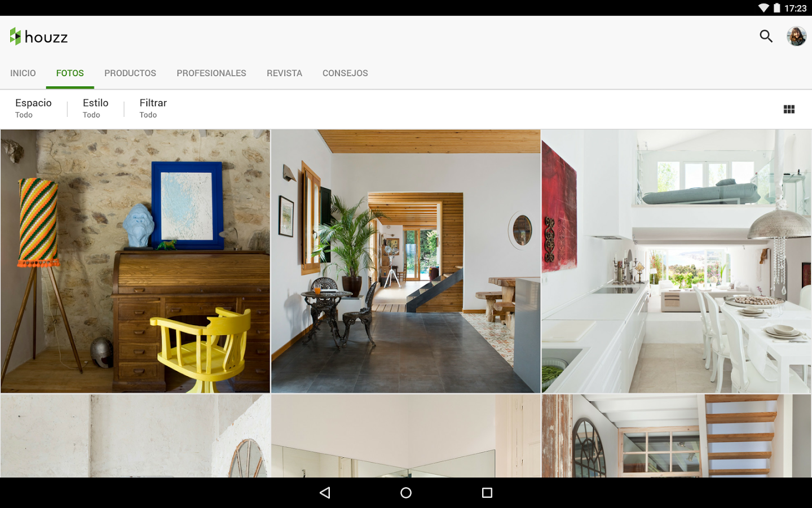This screenshot has height=508, width=812.
Task: Open the Espacio filter selector
Action: (x=33, y=107)
